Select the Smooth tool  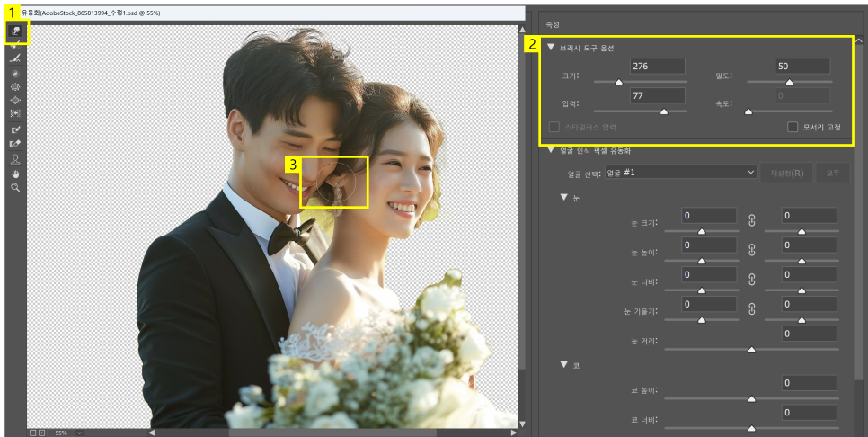(x=15, y=58)
